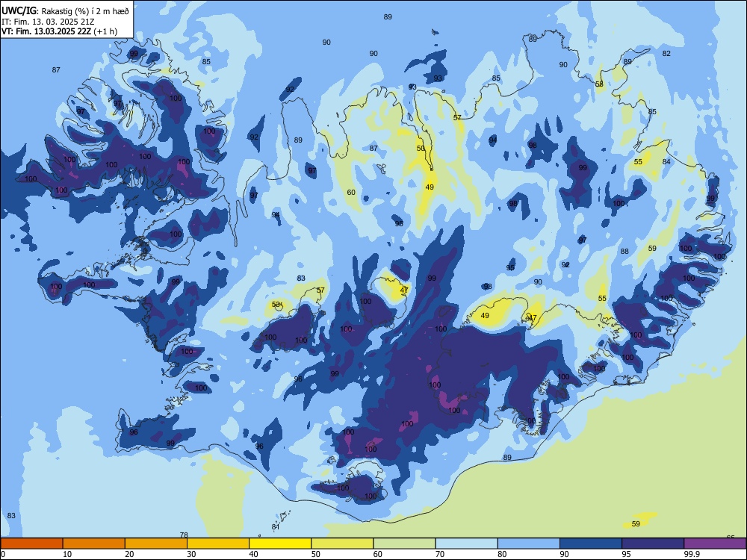The image size is (747, 560).
Task: Select the pale blue 70–80 legend segment
Action: (467, 544)
